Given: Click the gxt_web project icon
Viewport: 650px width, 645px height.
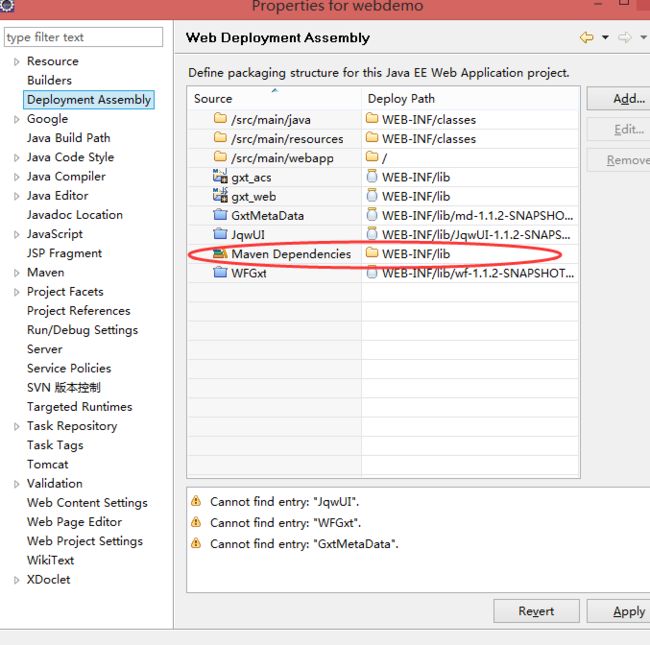Looking at the screenshot, I should click(221, 196).
